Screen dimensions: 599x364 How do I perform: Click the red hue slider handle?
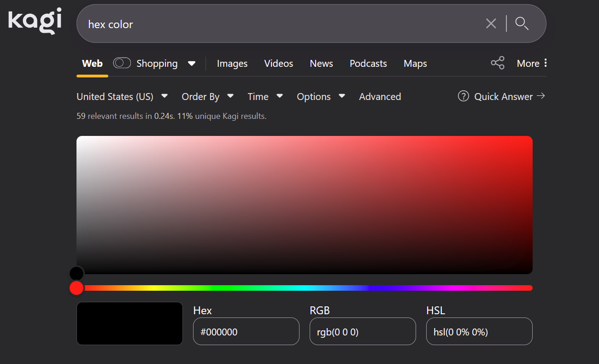click(x=76, y=288)
